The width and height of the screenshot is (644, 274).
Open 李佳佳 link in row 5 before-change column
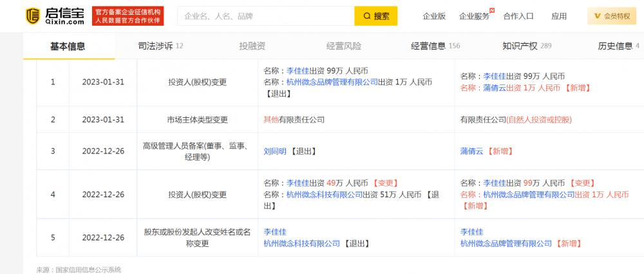point(275,232)
